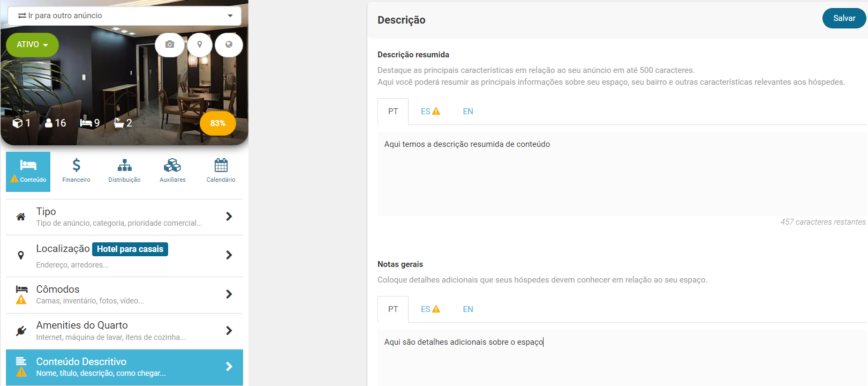Switch to EN tab under Notas gerais
Viewport: 868px width, 386px height.
click(x=468, y=309)
